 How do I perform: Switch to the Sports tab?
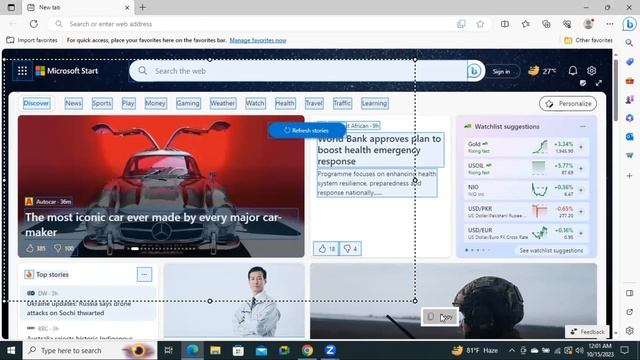(102, 103)
